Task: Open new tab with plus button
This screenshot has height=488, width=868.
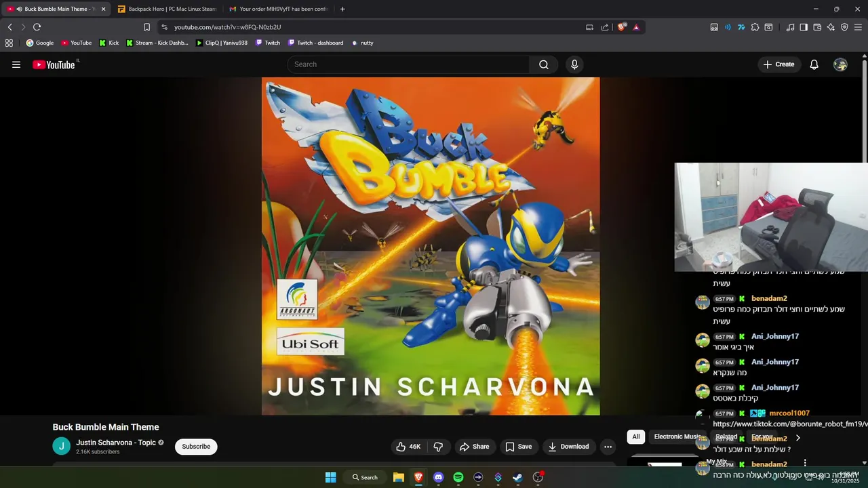Action: click(342, 9)
